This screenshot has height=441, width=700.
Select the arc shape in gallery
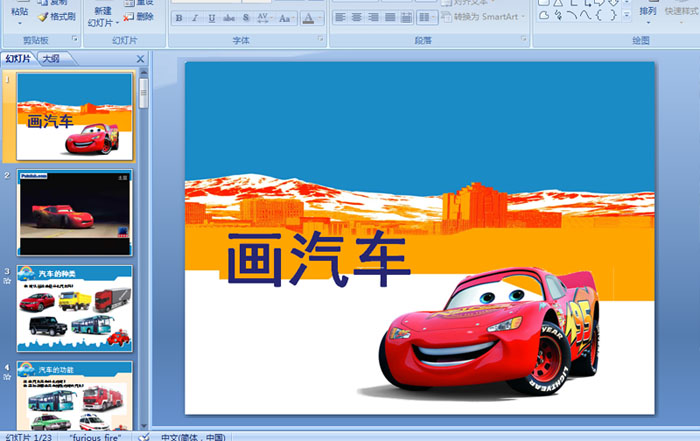pyautogui.click(x=572, y=16)
